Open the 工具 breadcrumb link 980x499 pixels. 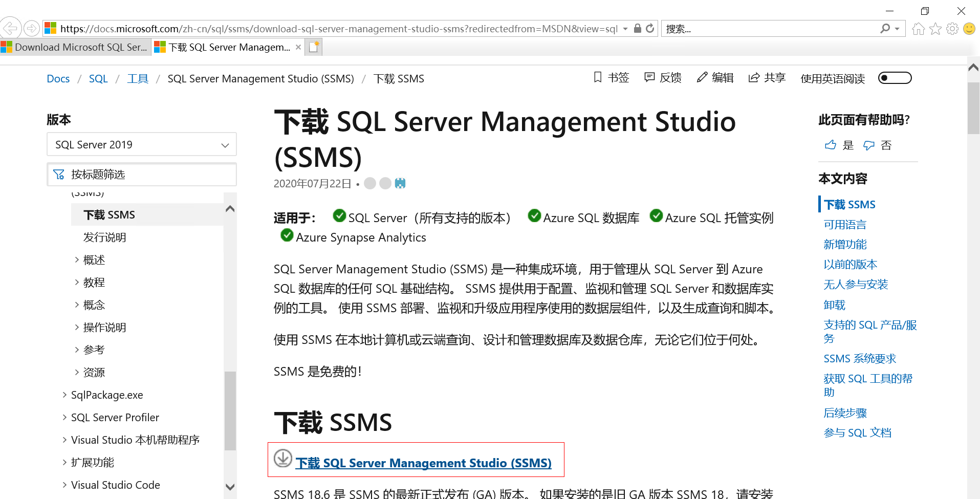[x=138, y=79]
